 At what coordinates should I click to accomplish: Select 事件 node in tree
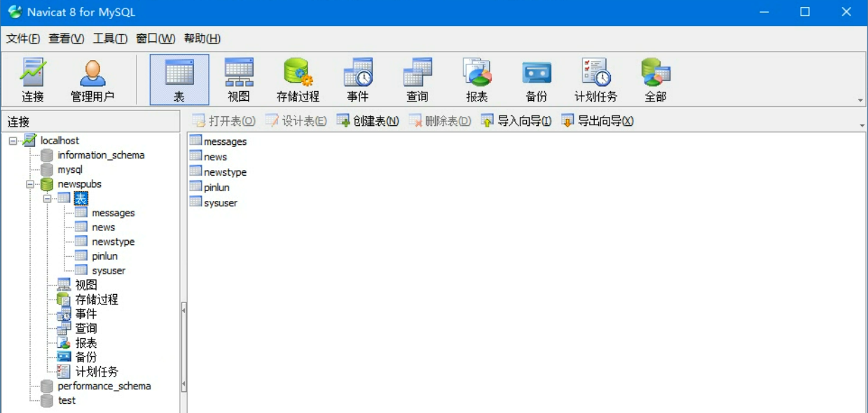point(86,314)
